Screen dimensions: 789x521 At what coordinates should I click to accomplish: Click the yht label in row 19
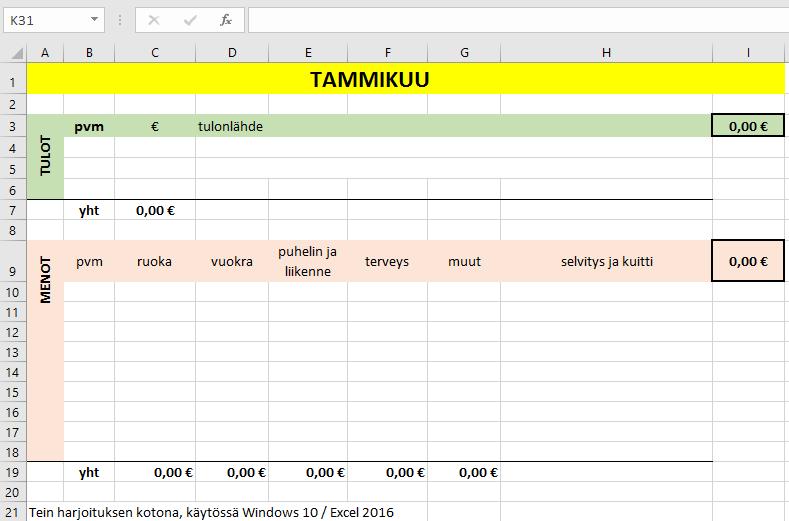89,472
